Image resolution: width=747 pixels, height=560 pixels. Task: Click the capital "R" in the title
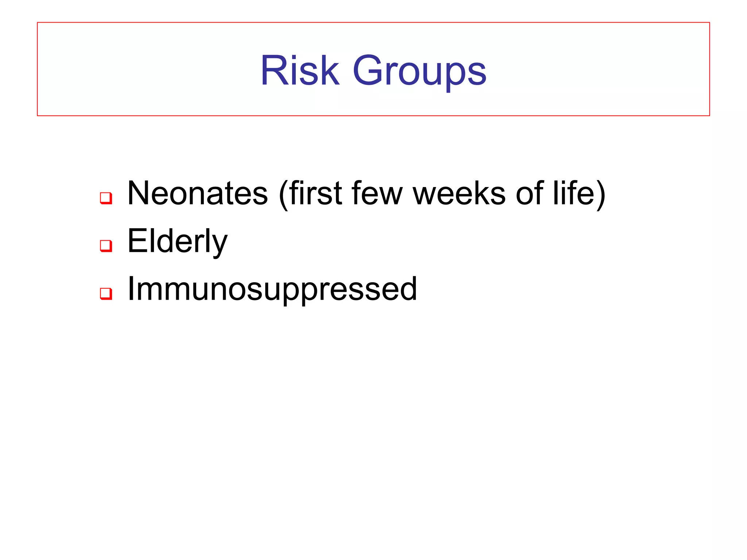pyautogui.click(x=274, y=70)
